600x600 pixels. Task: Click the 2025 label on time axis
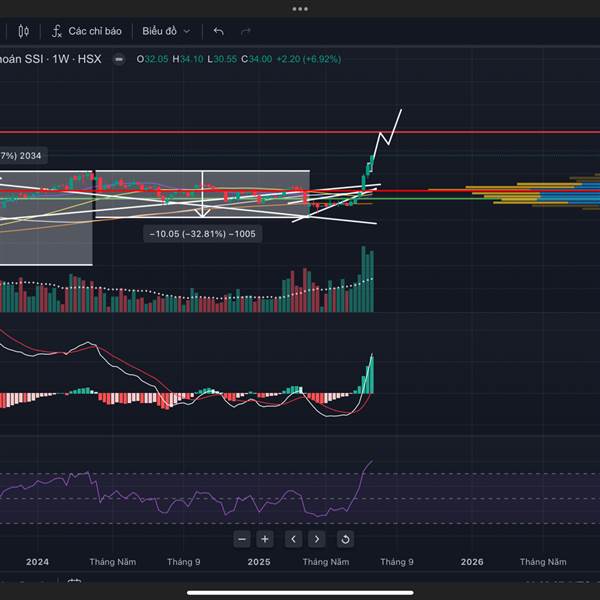point(259,562)
